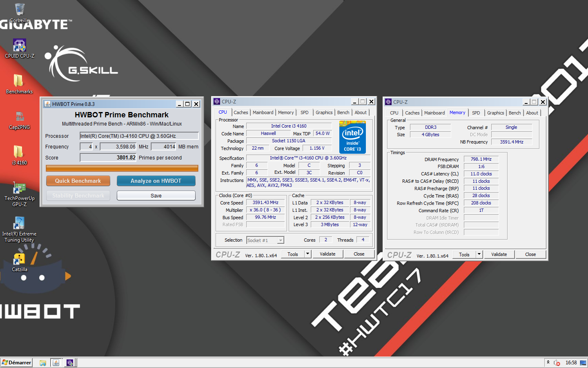
Task: Launch the Cap2PNG desktop icon
Action: point(19,120)
